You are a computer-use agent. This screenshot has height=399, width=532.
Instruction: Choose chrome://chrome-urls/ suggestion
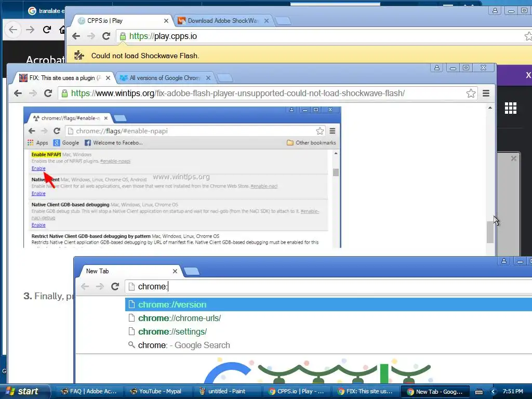[x=328, y=318]
